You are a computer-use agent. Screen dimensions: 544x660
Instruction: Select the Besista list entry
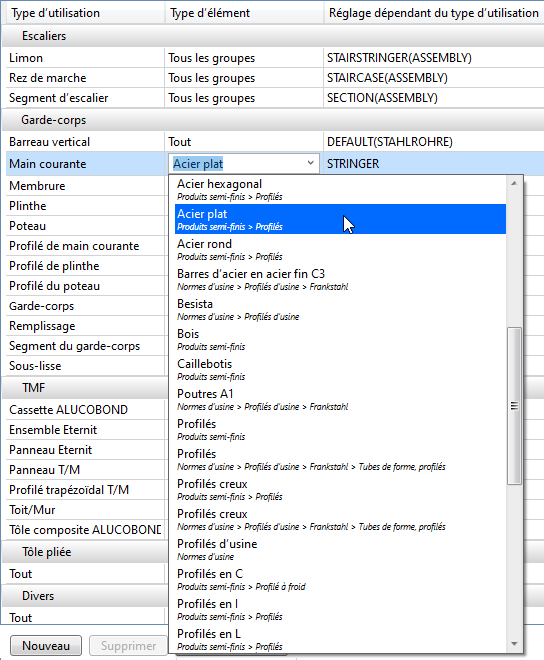(x=340, y=309)
